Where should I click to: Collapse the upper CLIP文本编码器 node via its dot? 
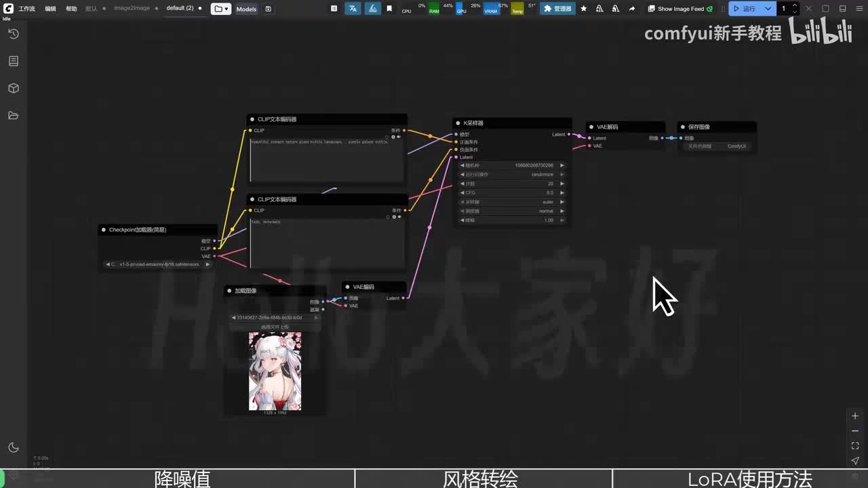[252, 119]
